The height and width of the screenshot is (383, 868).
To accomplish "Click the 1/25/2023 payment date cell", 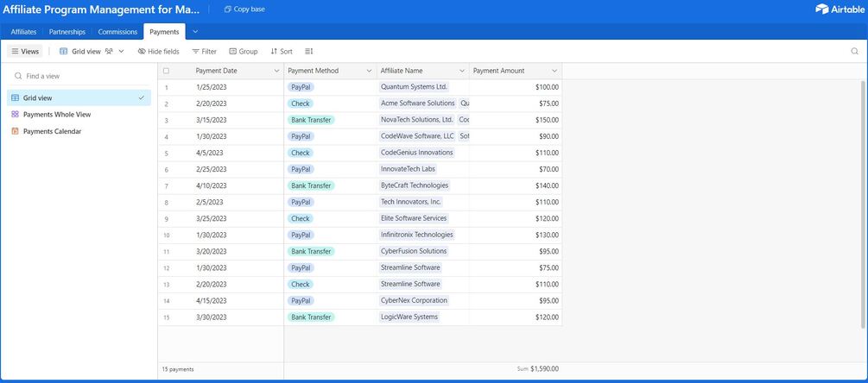I will (212, 87).
